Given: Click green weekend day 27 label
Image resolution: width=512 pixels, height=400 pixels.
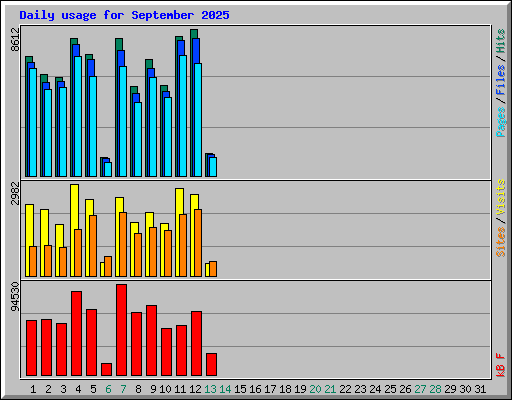Looking at the screenshot, I should tap(420, 389).
